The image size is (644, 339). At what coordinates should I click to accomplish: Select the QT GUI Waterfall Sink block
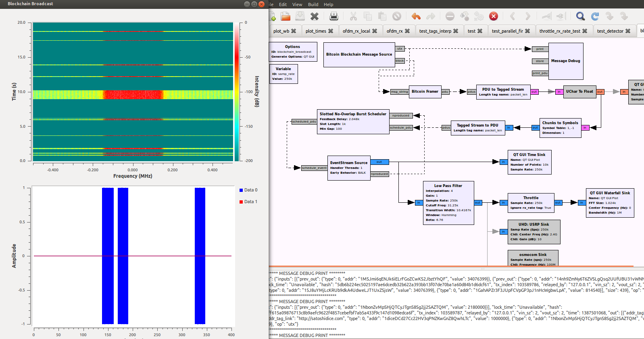610,203
